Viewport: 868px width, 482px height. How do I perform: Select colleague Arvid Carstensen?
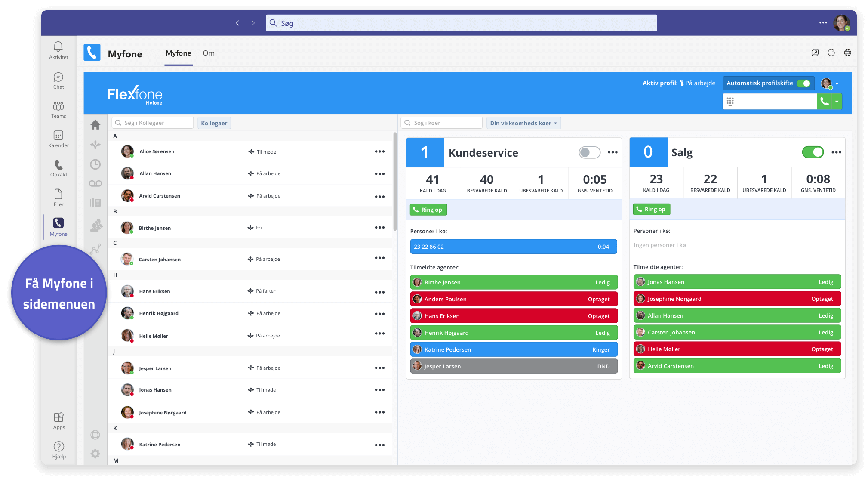[249, 196]
